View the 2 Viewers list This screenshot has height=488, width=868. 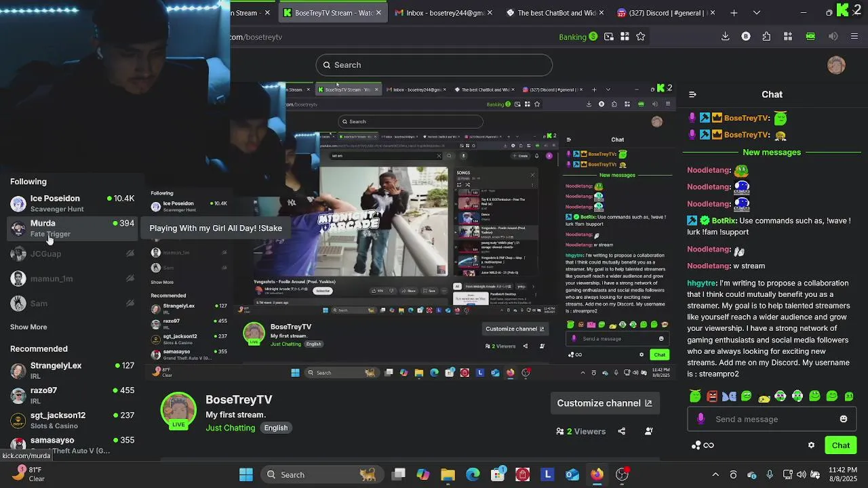coord(580,431)
